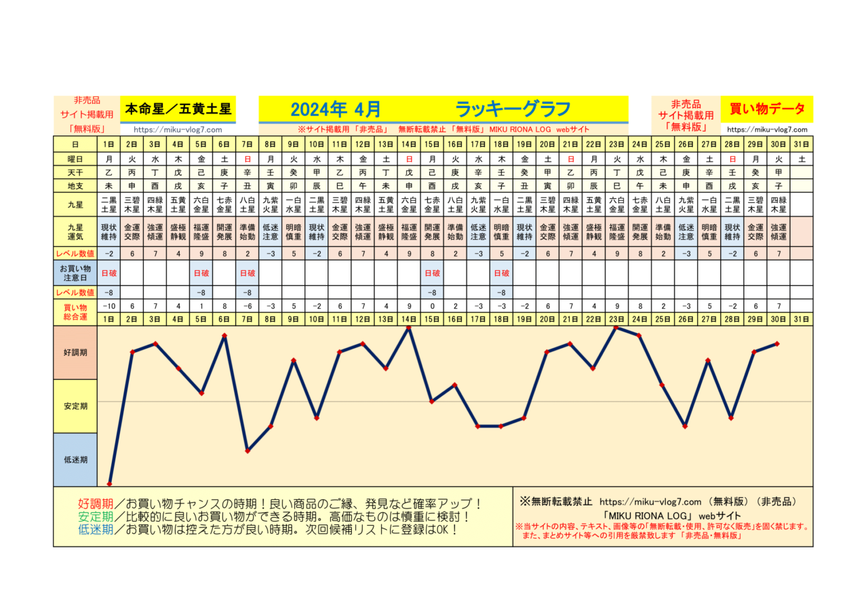The image size is (868, 614).
Task: Click the お買い物注意日 row header
Action: click(75, 273)
